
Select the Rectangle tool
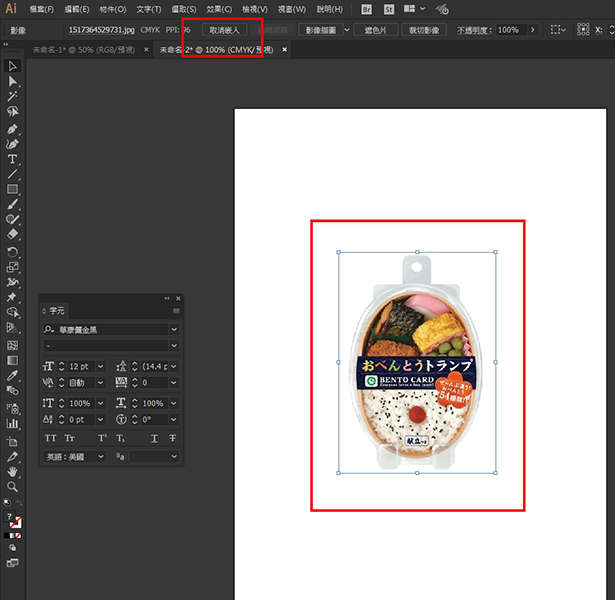click(x=13, y=189)
